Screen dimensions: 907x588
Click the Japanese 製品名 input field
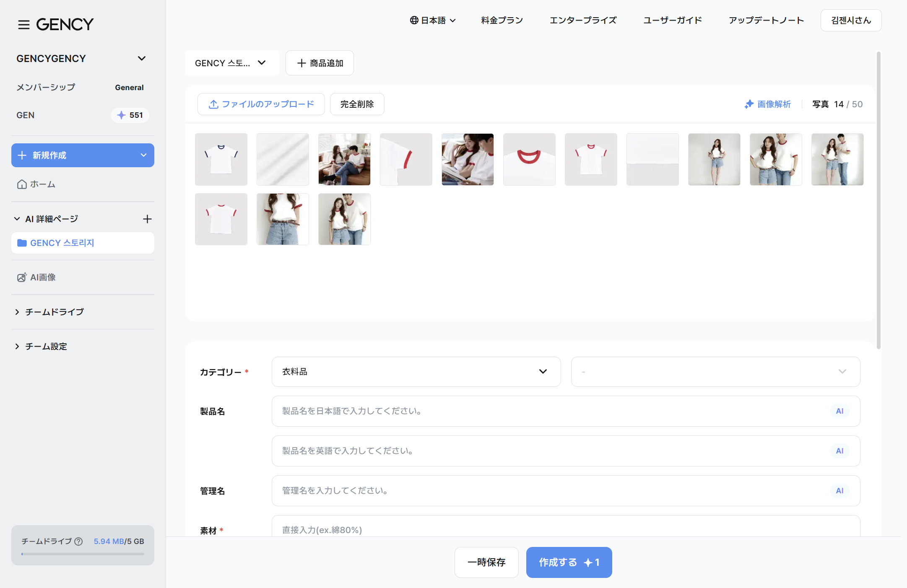(566, 411)
